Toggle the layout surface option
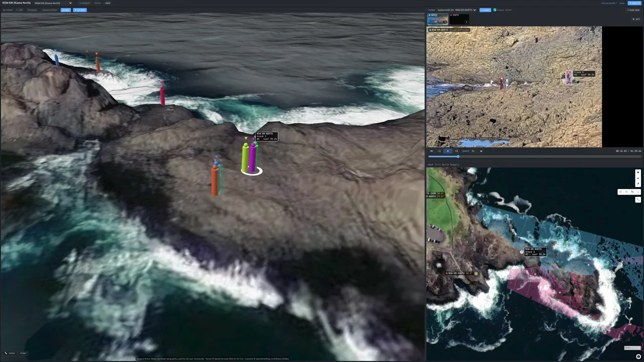The width and height of the screenshot is (644, 362). 49,10
